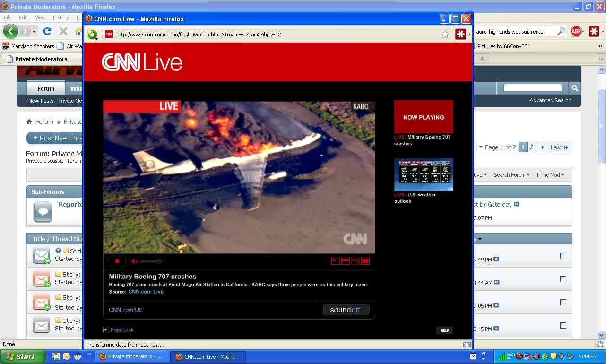Select the third video size icon
This screenshot has height=364, width=606.
coord(355,261)
